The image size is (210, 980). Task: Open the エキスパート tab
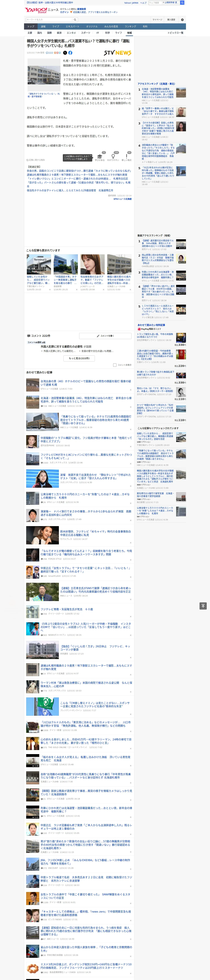(x=72, y=27)
